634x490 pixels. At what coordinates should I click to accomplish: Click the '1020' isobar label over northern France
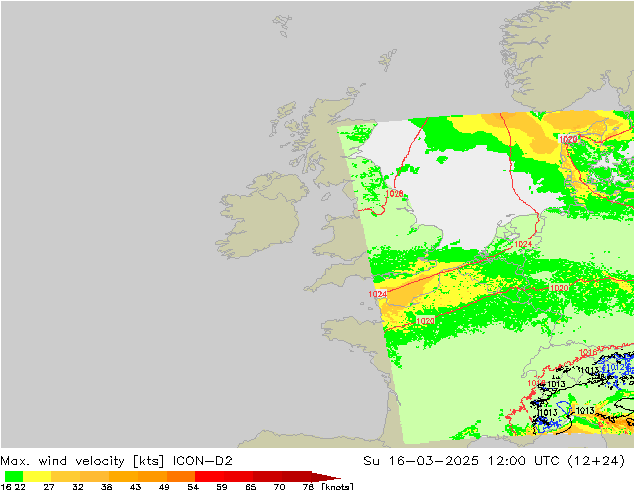coord(425,321)
